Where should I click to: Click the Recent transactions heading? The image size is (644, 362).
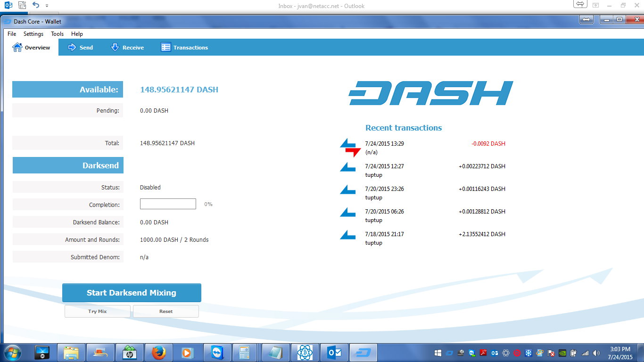404,128
